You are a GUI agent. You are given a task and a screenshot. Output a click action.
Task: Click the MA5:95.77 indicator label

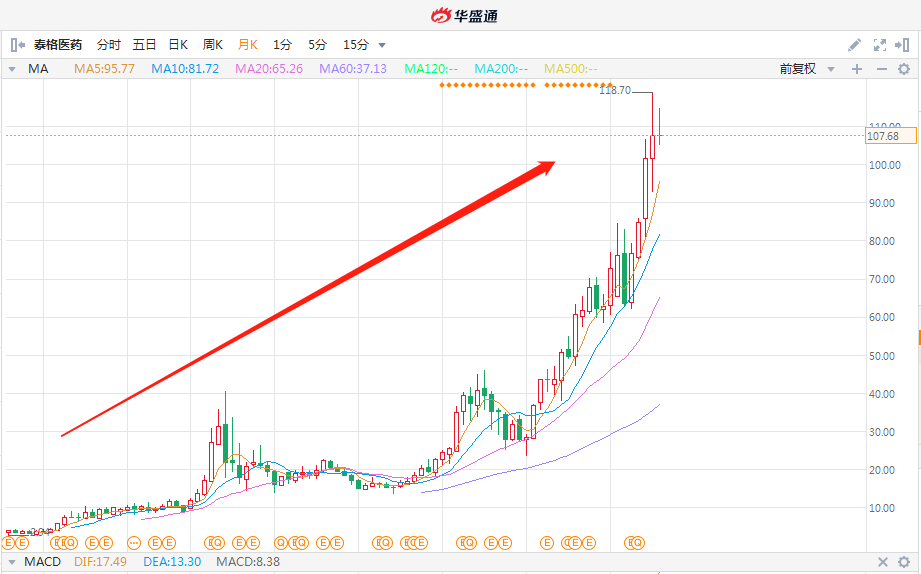click(x=104, y=69)
